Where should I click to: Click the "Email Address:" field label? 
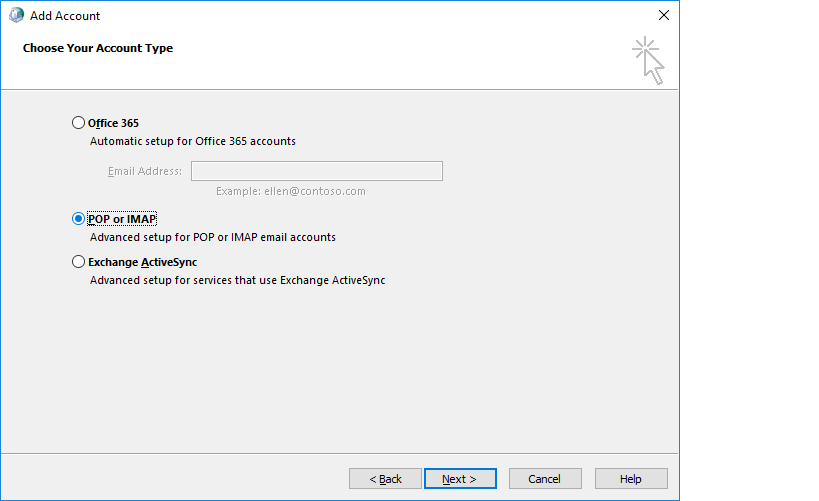coord(145,171)
